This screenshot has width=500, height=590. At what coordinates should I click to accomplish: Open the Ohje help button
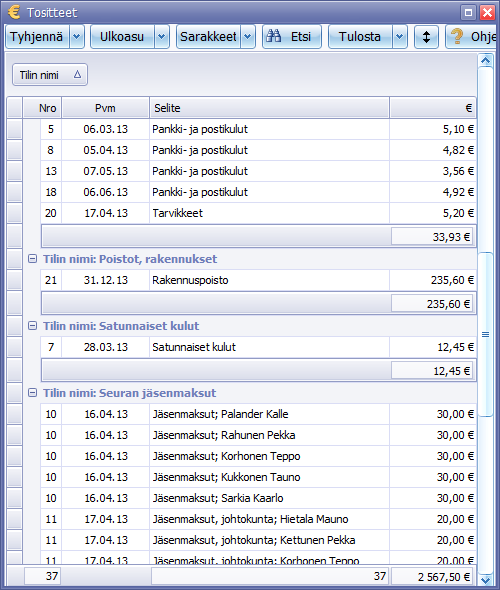(x=472, y=37)
